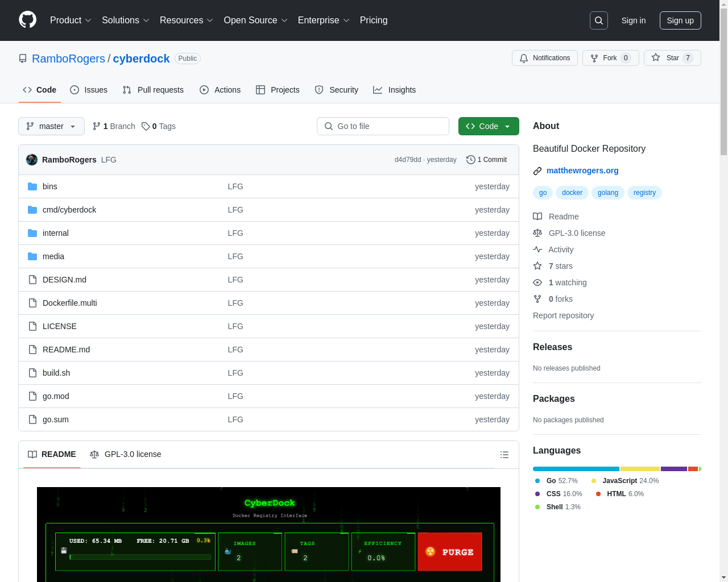Viewport: 728px width, 582px height.
Task: Open RamboRogers owner profile link
Action: 68,59
